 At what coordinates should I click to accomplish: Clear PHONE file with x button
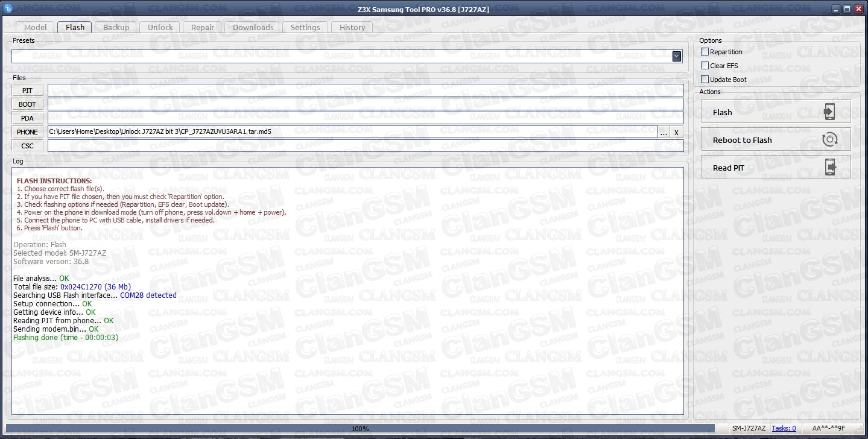click(x=677, y=132)
